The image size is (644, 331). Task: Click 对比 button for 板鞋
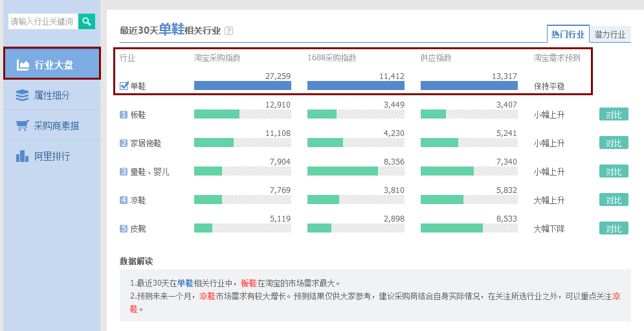[x=614, y=115]
